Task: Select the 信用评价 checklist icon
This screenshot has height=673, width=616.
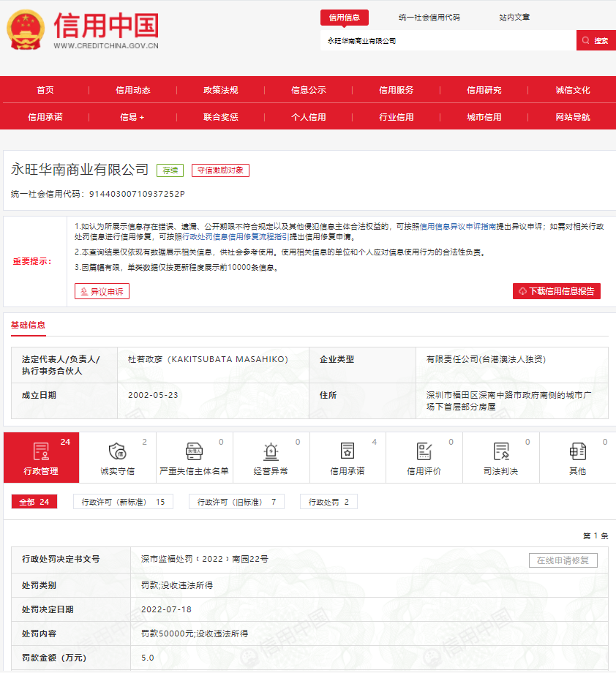Action: (424, 451)
